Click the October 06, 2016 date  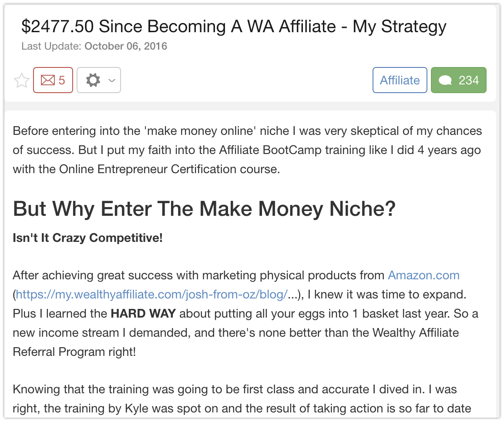pyautogui.click(x=126, y=46)
